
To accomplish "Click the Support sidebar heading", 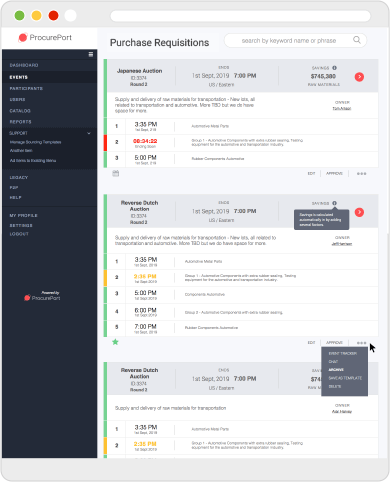I will (x=18, y=133).
